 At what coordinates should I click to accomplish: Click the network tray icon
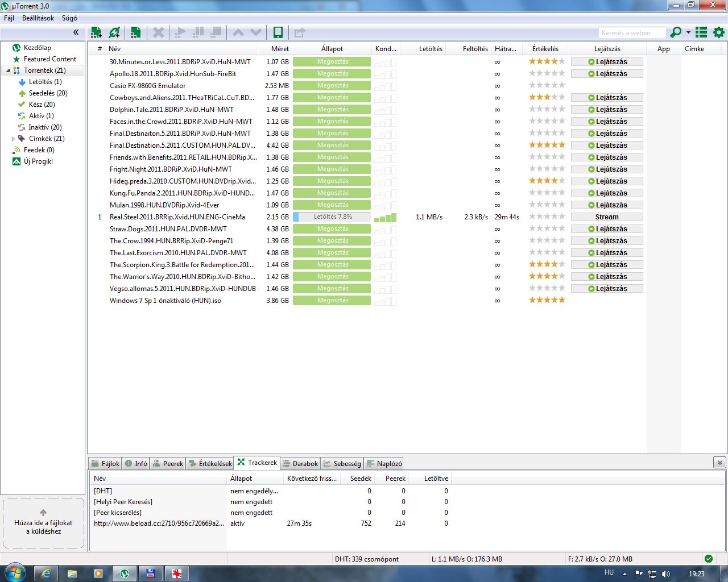[x=652, y=574]
